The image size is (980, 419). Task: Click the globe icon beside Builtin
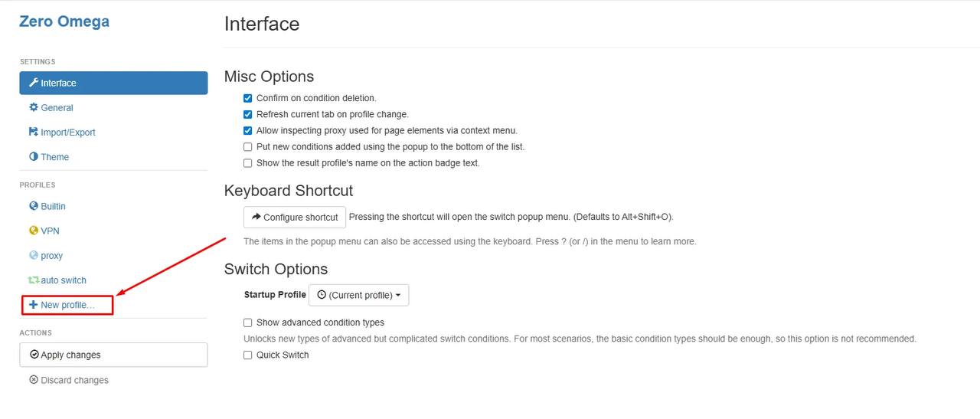click(33, 206)
